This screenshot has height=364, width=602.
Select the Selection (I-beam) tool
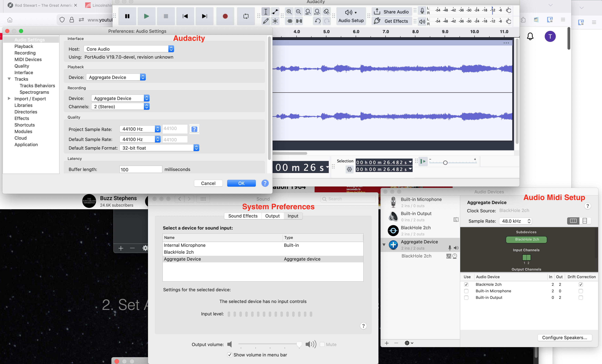[266, 12]
